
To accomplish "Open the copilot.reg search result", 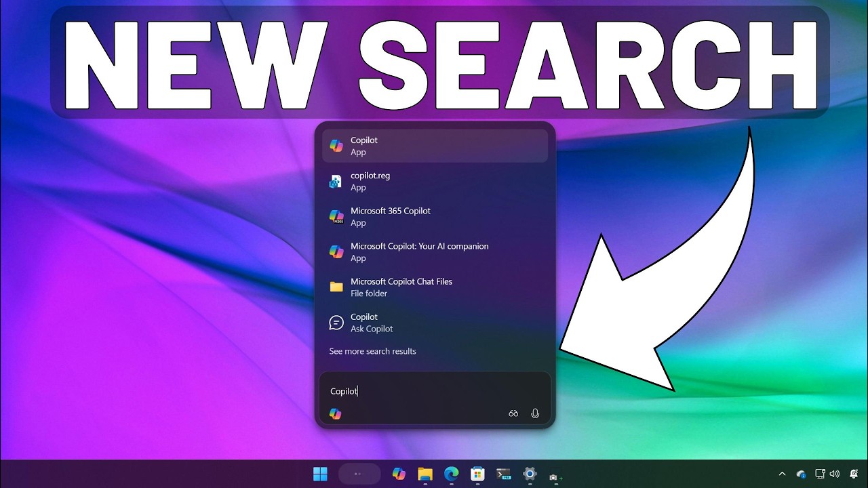I will click(435, 181).
